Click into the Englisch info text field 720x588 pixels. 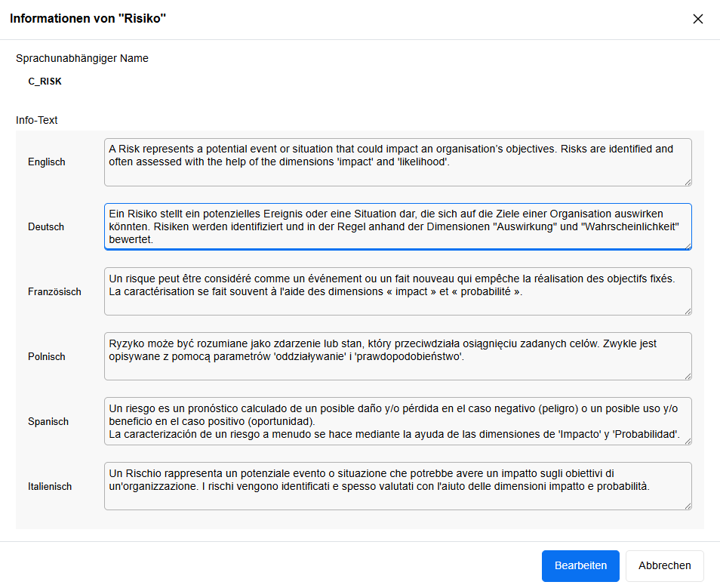(x=398, y=162)
